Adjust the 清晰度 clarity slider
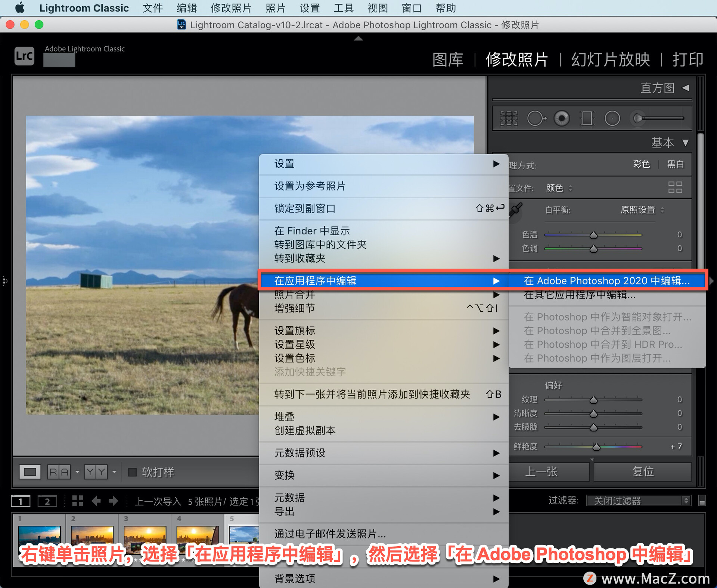The width and height of the screenshot is (717, 588). (593, 414)
